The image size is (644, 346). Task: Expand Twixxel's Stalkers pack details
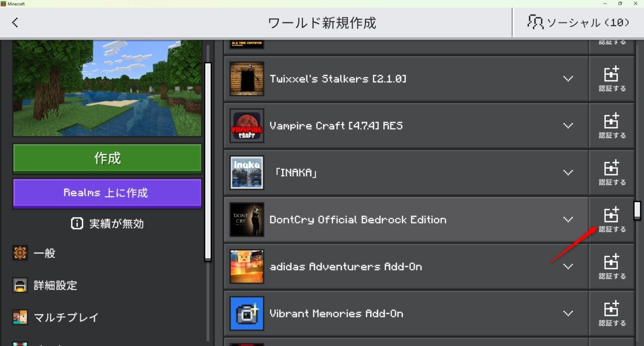point(568,79)
